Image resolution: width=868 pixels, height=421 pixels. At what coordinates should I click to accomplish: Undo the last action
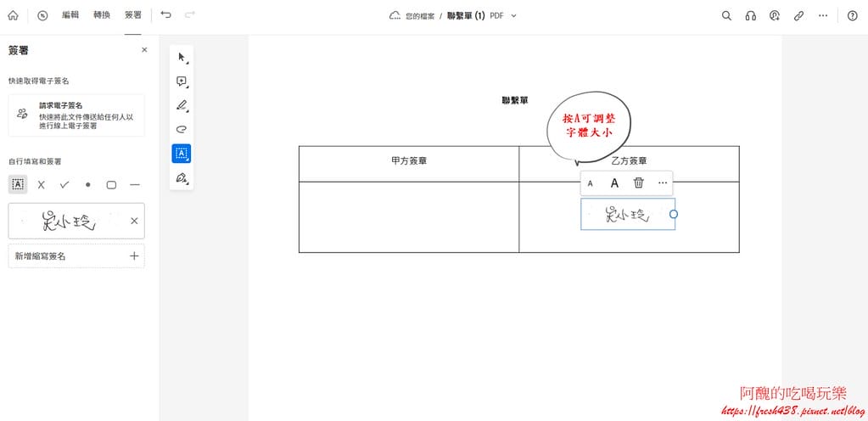pos(165,15)
